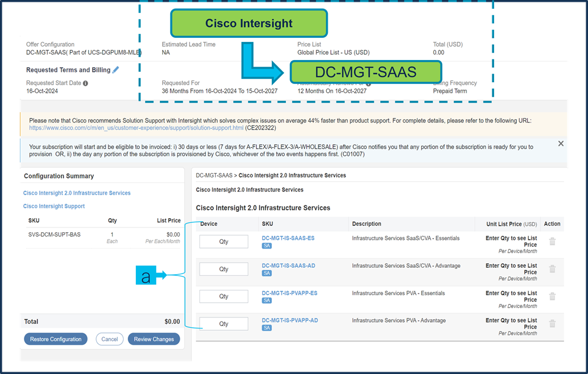Edit Requested Terms and Billing pencil icon
Viewport: 588px width, 374px height.
tap(116, 70)
